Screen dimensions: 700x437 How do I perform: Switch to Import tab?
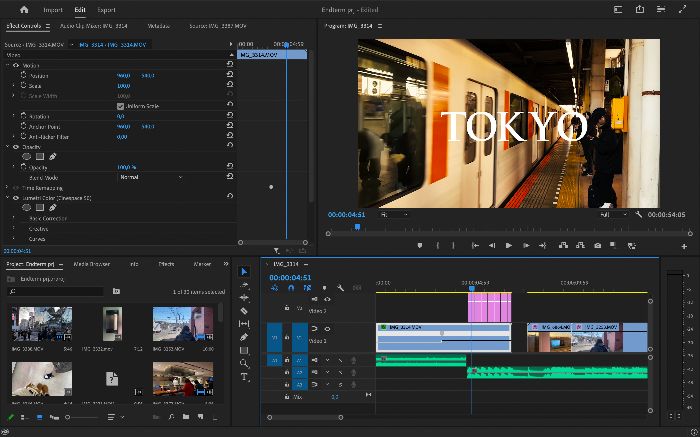(x=53, y=10)
